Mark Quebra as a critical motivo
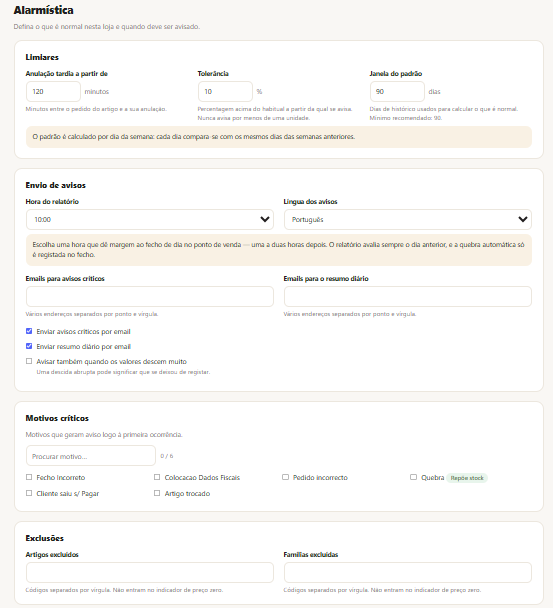553x608 pixels. [413, 477]
